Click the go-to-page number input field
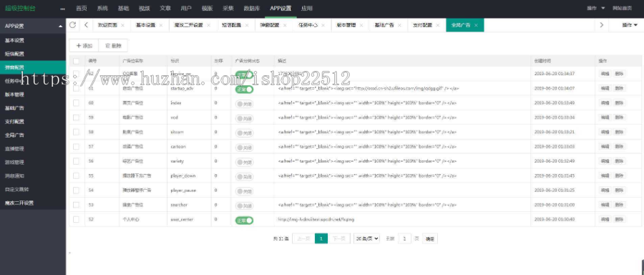Image resolution: width=644 pixels, height=275 pixels. pos(404,238)
